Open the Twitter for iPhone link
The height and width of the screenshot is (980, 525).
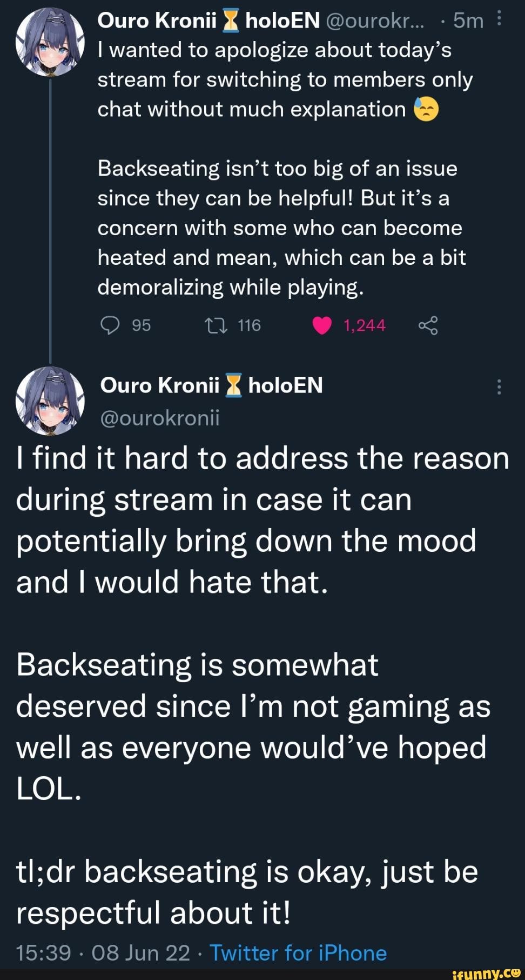pos(298,953)
